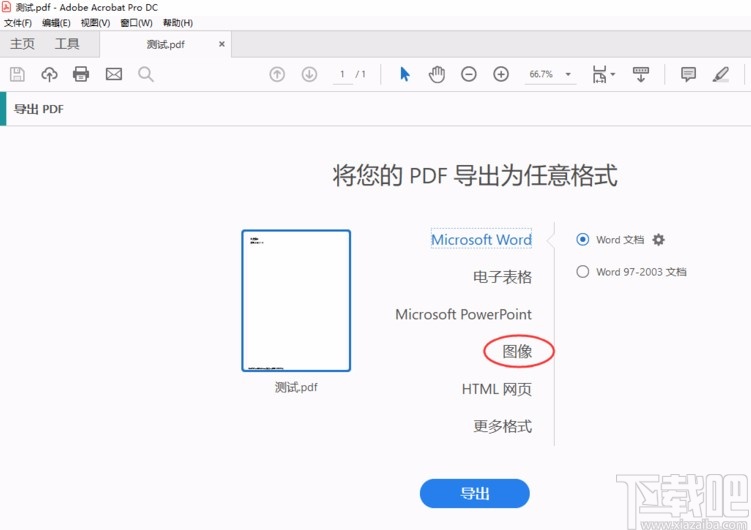Select Word 97-2003 文档 radio option
Viewport: 751px width, 530px height.
[x=582, y=271]
